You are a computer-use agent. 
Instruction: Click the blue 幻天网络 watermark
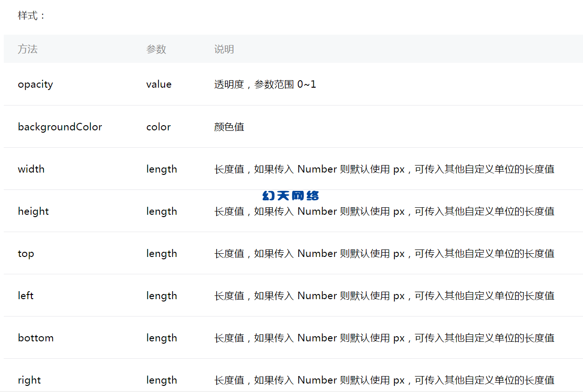pos(290,196)
